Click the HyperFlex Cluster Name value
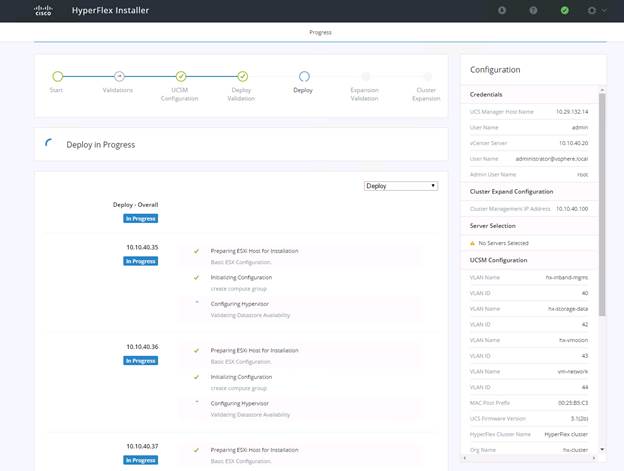The width and height of the screenshot is (624, 471). coord(566,434)
